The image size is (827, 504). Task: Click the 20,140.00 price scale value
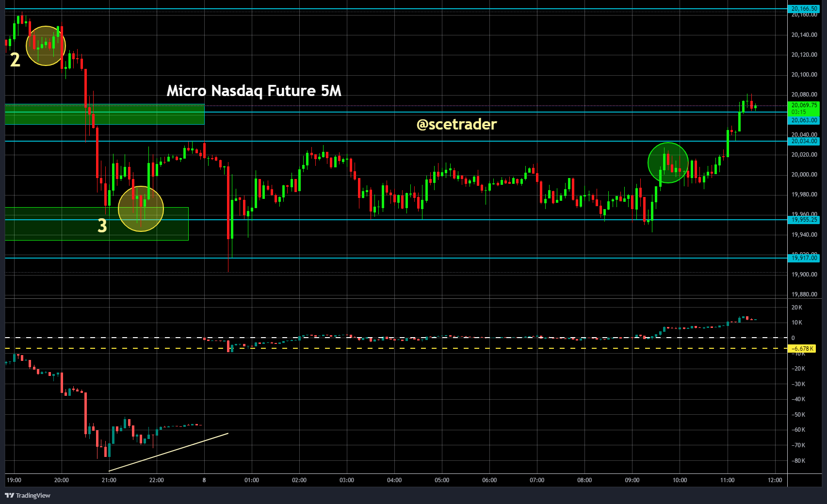(804, 35)
